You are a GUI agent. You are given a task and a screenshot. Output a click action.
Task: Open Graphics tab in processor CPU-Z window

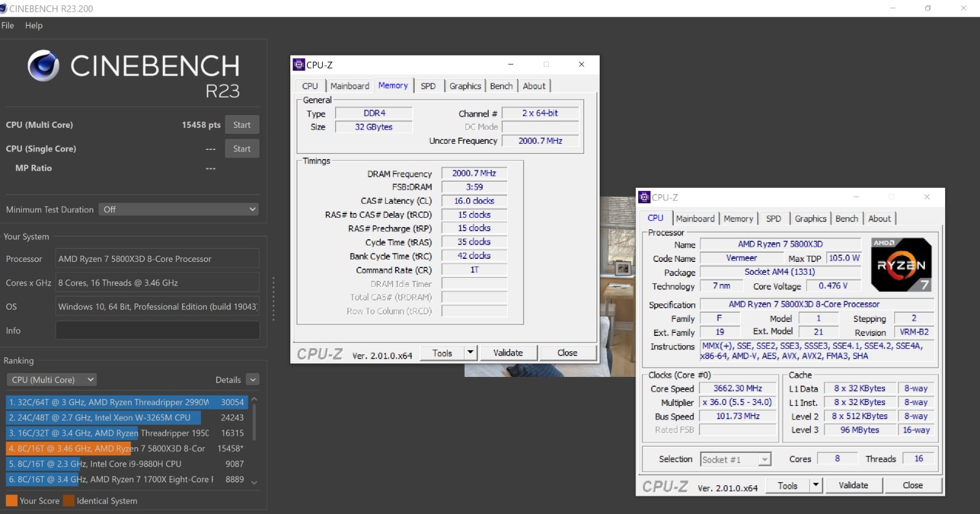click(x=810, y=218)
